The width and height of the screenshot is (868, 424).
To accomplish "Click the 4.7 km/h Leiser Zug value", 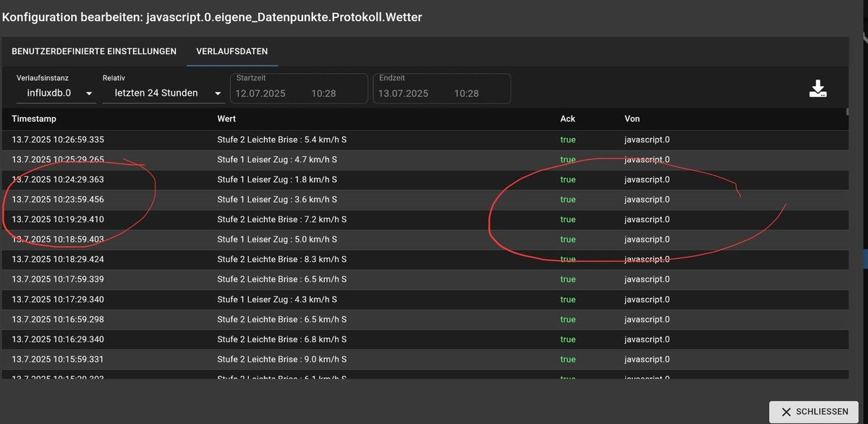I will tap(277, 159).
